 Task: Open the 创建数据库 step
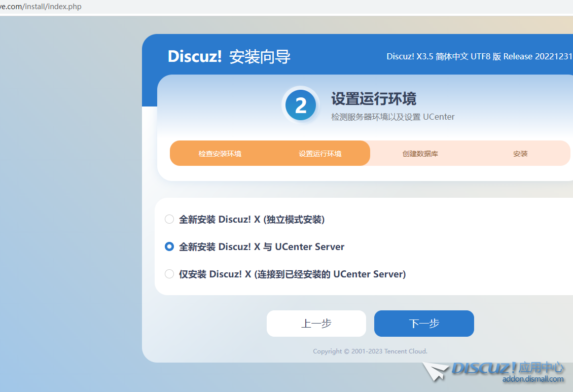[420, 154]
